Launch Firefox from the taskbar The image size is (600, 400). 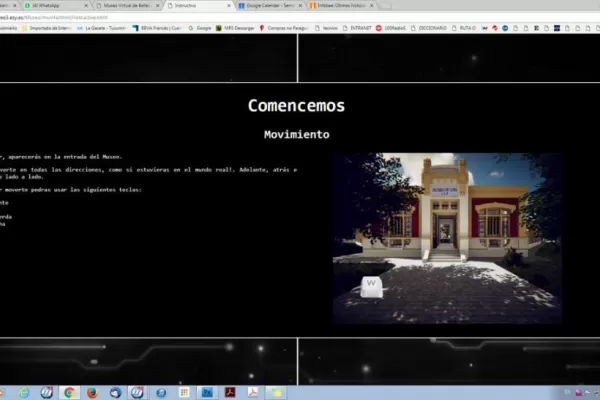[x=92, y=393]
